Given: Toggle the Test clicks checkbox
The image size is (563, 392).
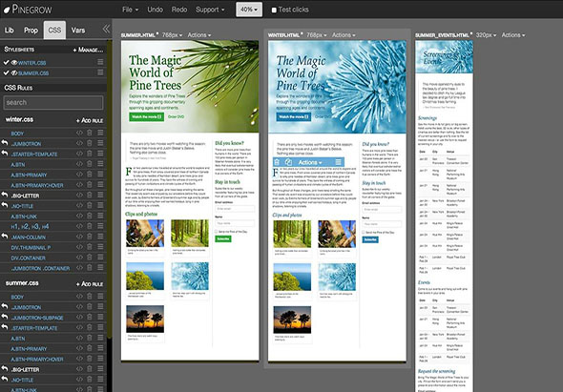Looking at the screenshot, I should tap(274, 10).
